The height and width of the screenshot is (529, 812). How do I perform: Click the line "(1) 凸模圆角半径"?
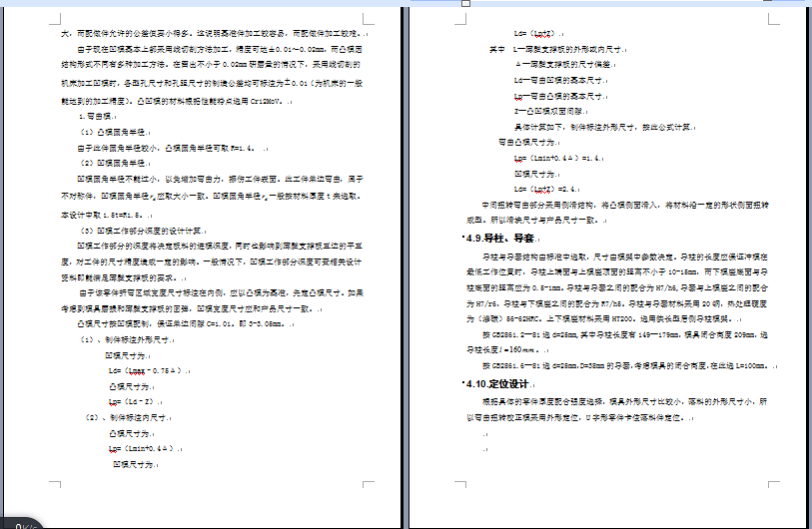click(x=113, y=132)
